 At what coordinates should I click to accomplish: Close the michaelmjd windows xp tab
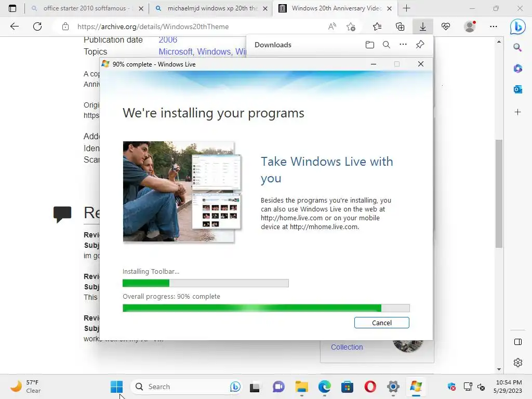coord(265,8)
